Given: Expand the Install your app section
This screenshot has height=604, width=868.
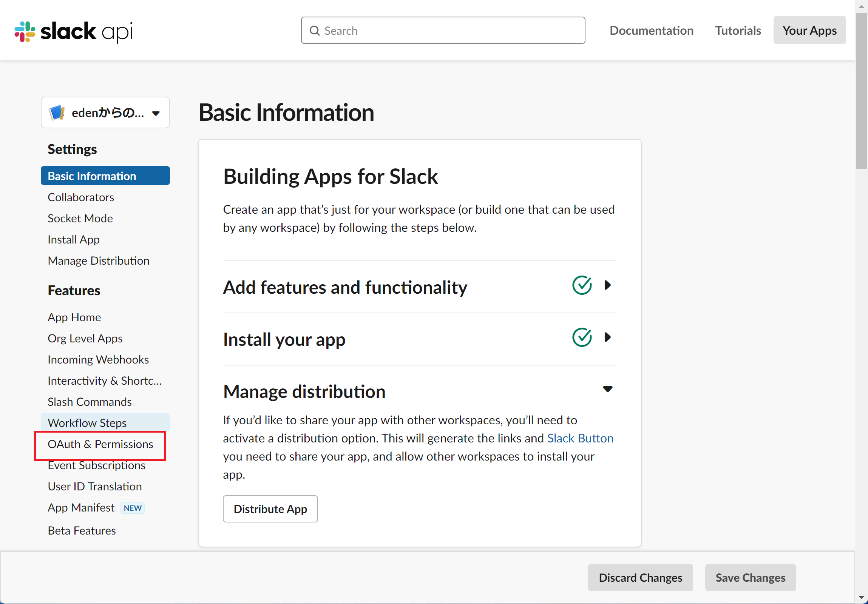Looking at the screenshot, I should [607, 337].
